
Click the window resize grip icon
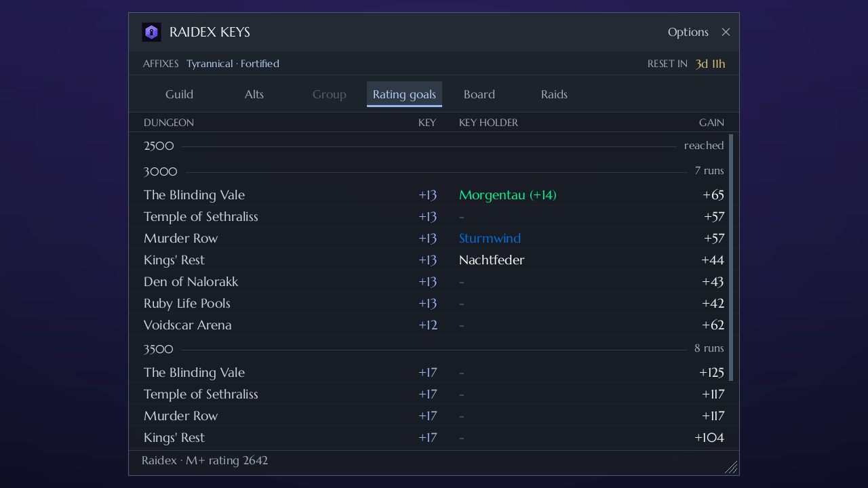(x=731, y=467)
